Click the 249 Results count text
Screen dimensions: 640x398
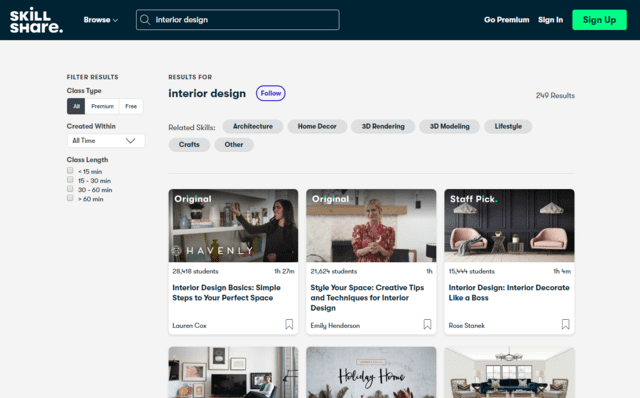tap(555, 96)
